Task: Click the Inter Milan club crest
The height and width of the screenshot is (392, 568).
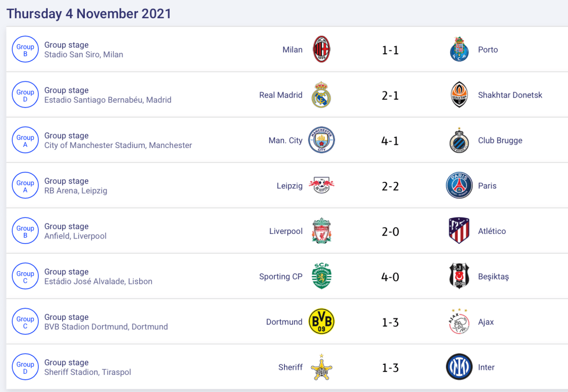Action: tap(459, 368)
